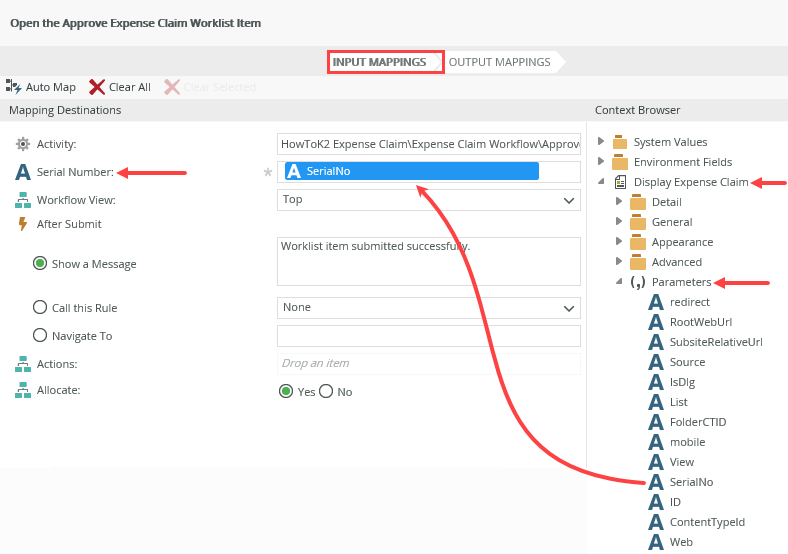The height and width of the screenshot is (554, 788).
Task: Switch to the Output Mappings tab
Action: (499, 62)
